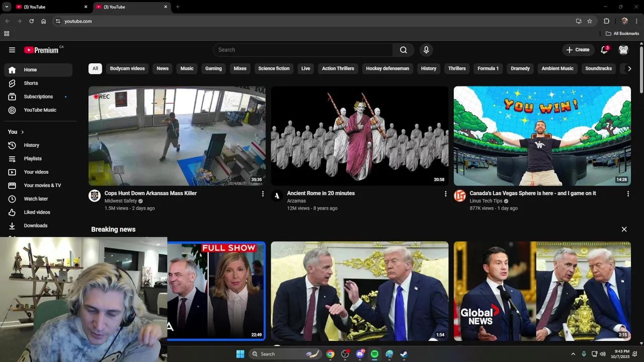Open the Las Vegas Sphere video thumbnail
The image size is (644, 362).
tap(542, 136)
